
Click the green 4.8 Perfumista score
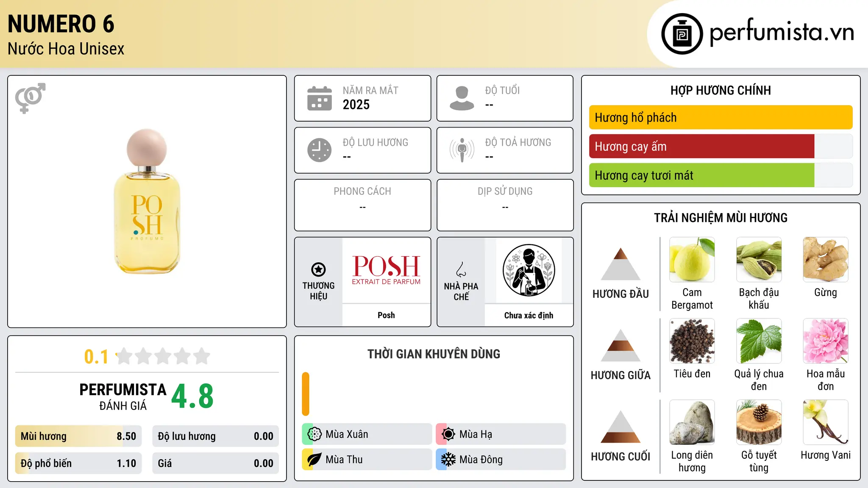click(x=192, y=396)
